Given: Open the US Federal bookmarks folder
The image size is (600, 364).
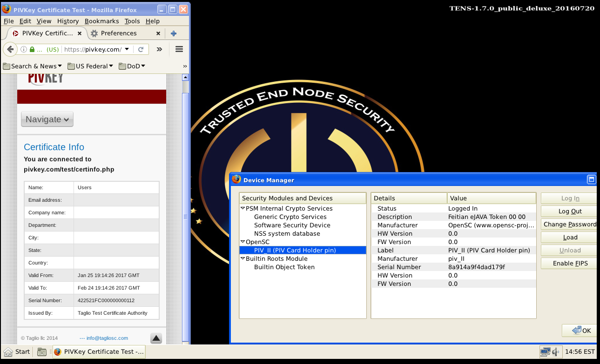Looking at the screenshot, I should coord(91,66).
